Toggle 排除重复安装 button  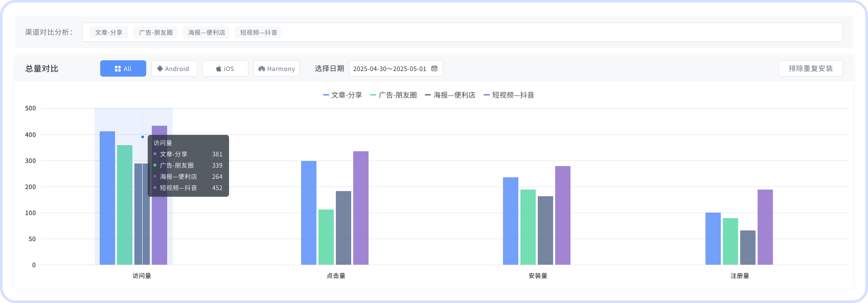coord(811,68)
